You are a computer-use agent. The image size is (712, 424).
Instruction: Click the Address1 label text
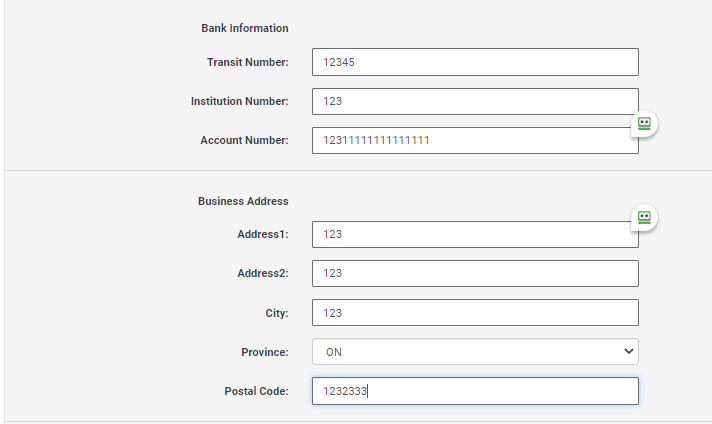[x=262, y=234]
